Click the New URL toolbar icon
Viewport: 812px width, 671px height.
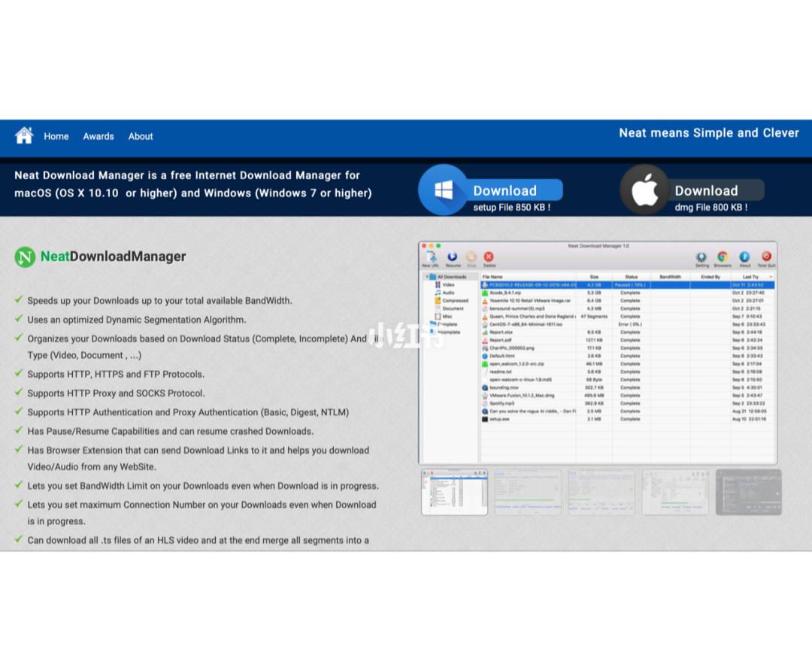point(431,258)
